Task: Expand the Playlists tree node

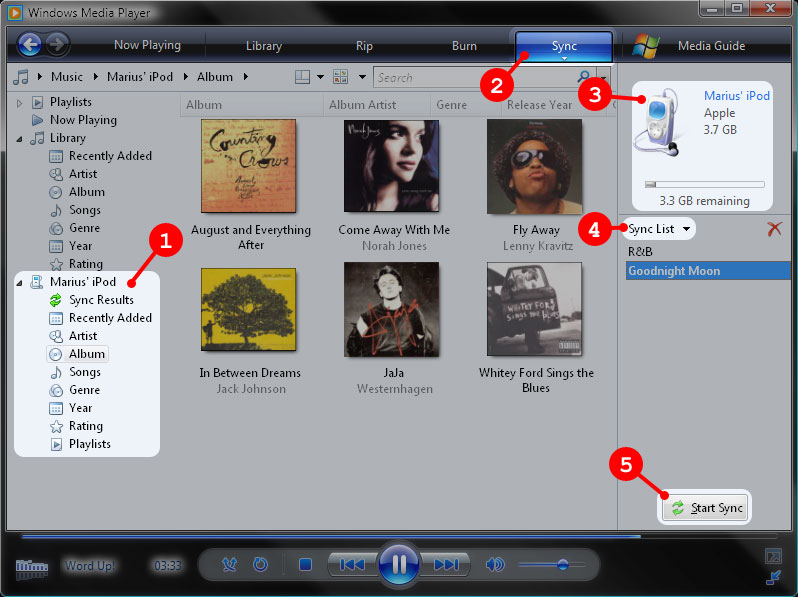Action: tap(19, 103)
